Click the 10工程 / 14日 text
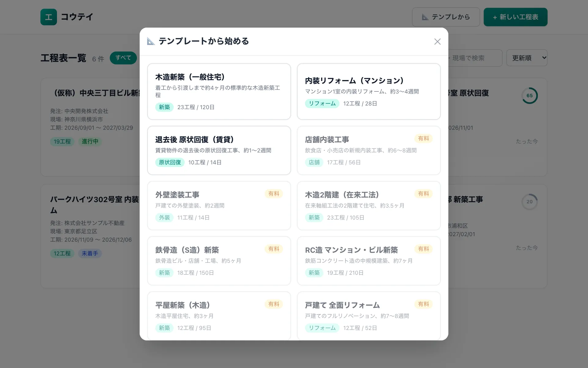This screenshot has width=588, height=368. pos(205,162)
